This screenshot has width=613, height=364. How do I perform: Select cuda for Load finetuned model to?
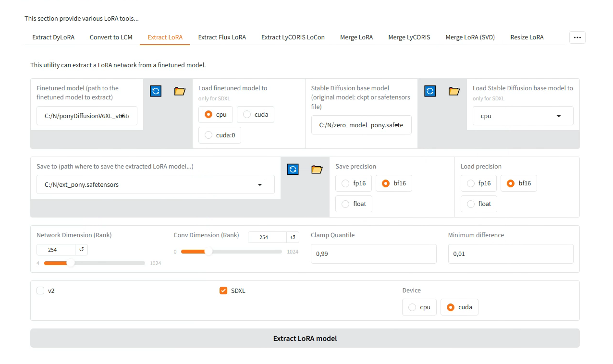click(256, 114)
